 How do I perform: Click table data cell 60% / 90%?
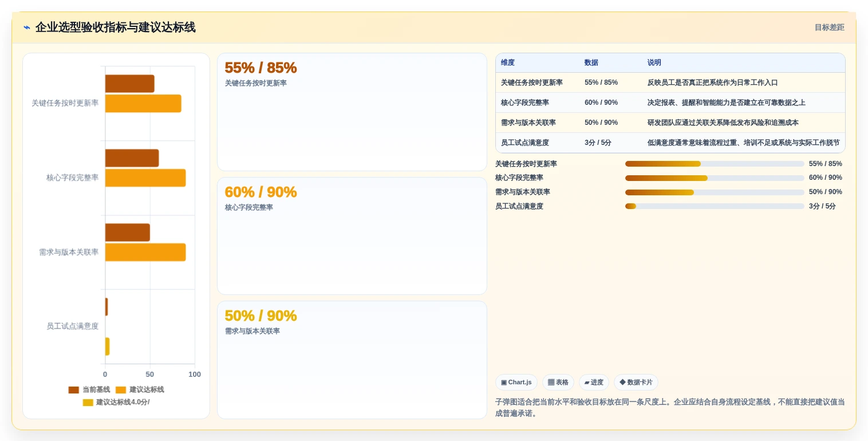pos(601,103)
